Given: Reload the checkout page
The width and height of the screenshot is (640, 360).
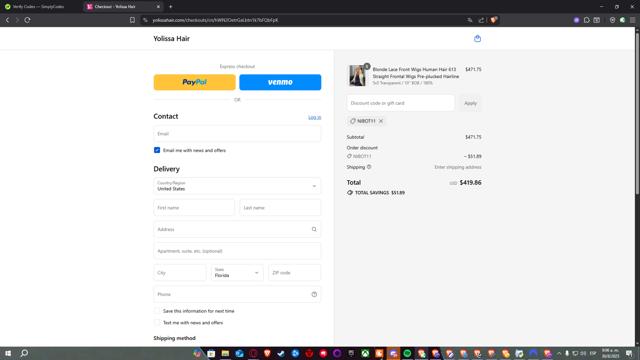Looking at the screenshot, I should (27, 20).
